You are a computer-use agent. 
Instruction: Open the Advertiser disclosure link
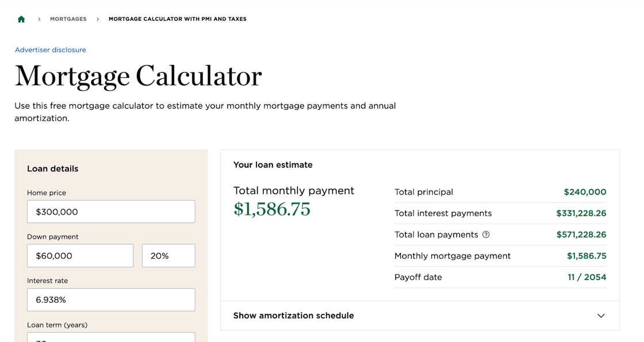pyautogui.click(x=51, y=50)
